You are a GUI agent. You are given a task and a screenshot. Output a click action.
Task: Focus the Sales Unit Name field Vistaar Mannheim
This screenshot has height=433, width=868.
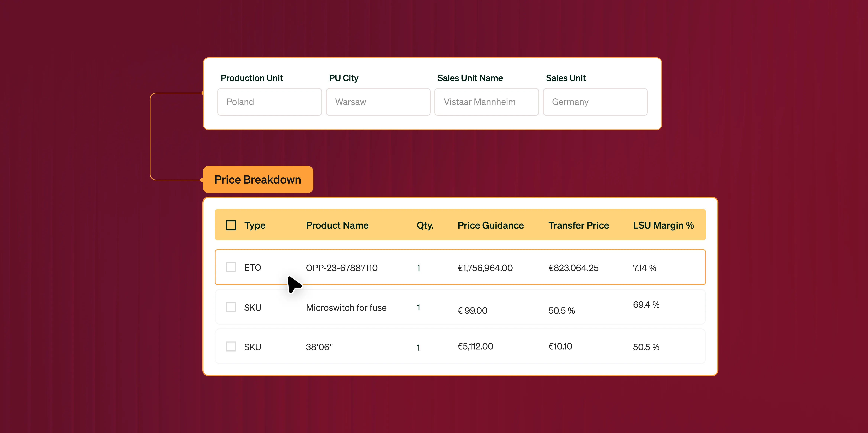(x=486, y=102)
